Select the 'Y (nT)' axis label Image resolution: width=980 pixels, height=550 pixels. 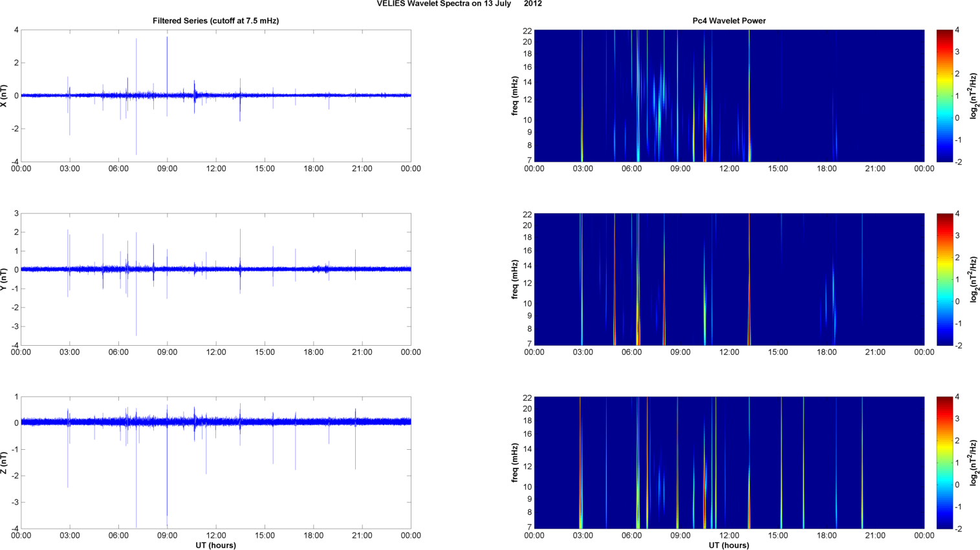pyautogui.click(x=5, y=279)
